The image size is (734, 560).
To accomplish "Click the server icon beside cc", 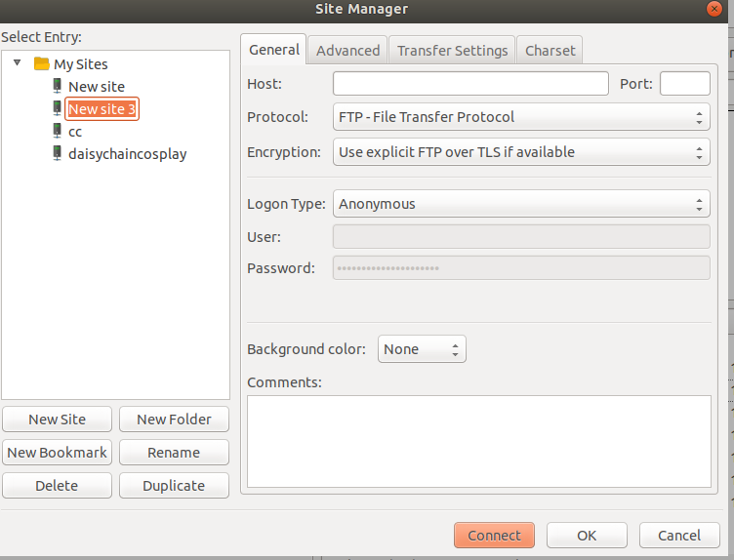I will coord(58,131).
